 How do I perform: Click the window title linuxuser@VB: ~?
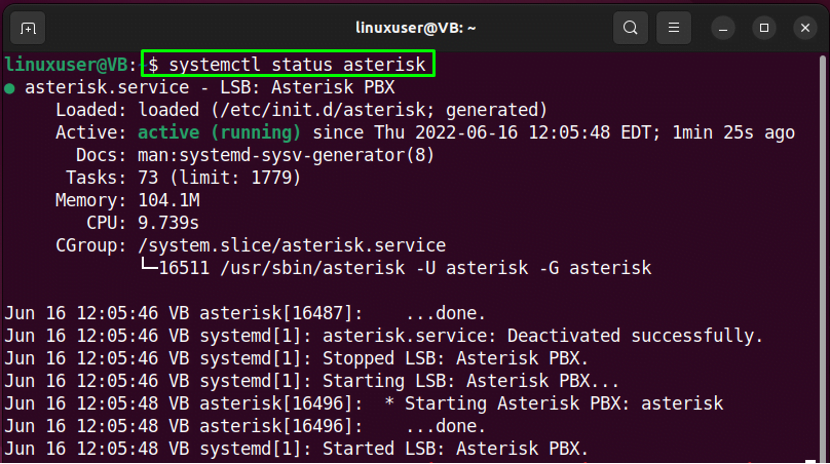coord(415,28)
